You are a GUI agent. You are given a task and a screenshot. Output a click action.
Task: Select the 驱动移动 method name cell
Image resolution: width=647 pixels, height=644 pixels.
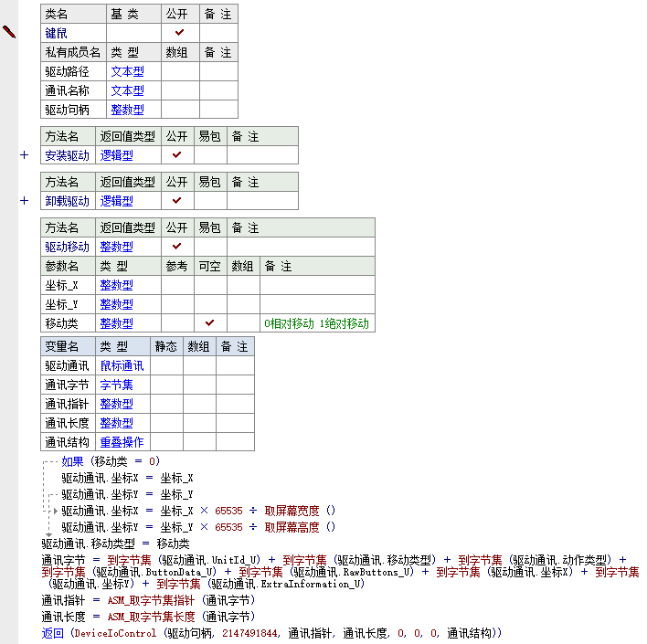pyautogui.click(x=68, y=247)
